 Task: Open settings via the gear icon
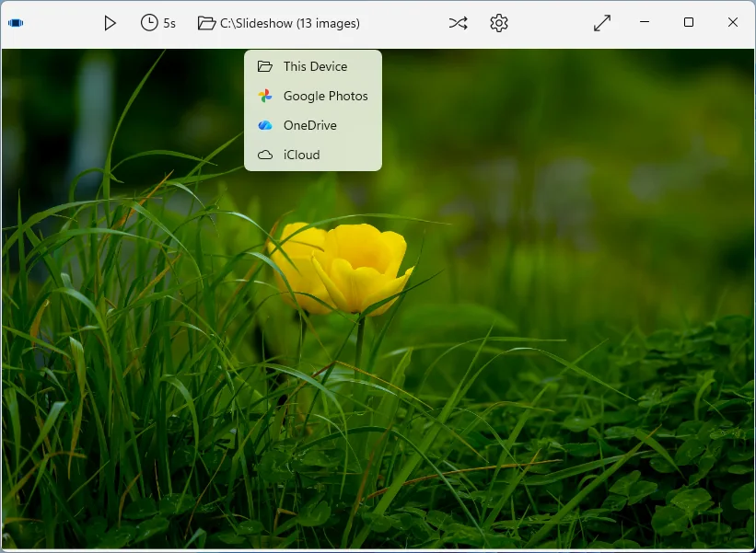(x=499, y=23)
